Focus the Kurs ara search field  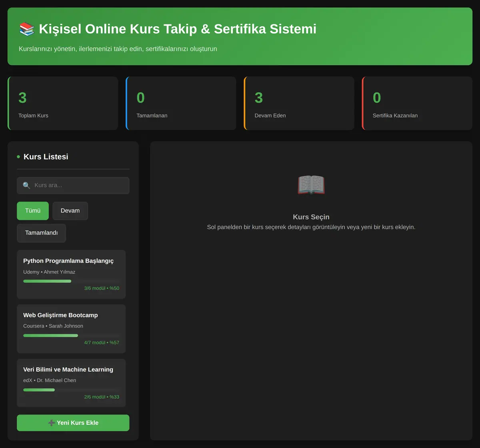73,186
